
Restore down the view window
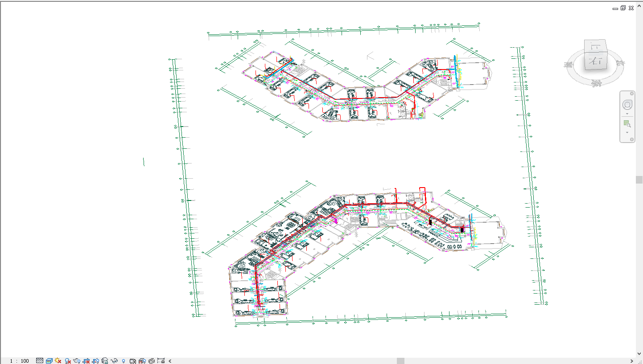[x=623, y=8]
